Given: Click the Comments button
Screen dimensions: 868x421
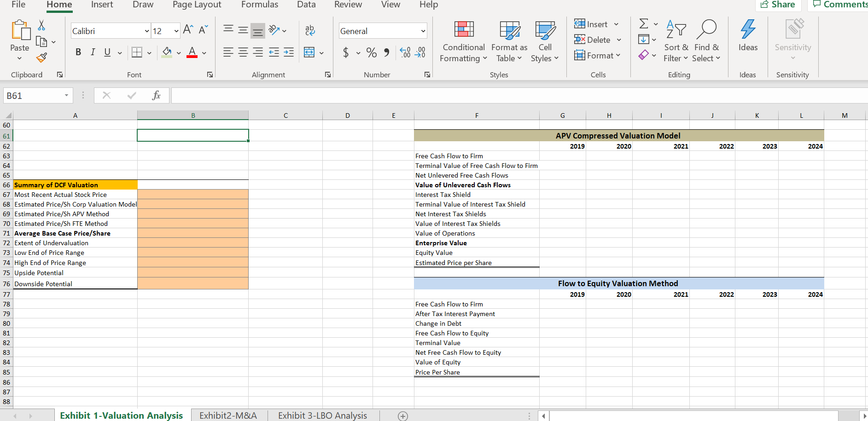Looking at the screenshot, I should [x=839, y=5].
